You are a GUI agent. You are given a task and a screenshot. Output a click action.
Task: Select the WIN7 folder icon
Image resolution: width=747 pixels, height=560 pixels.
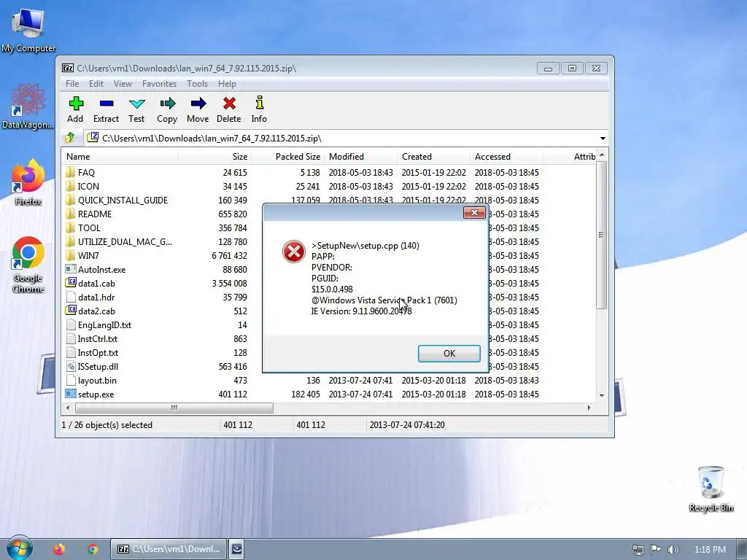pyautogui.click(x=71, y=256)
